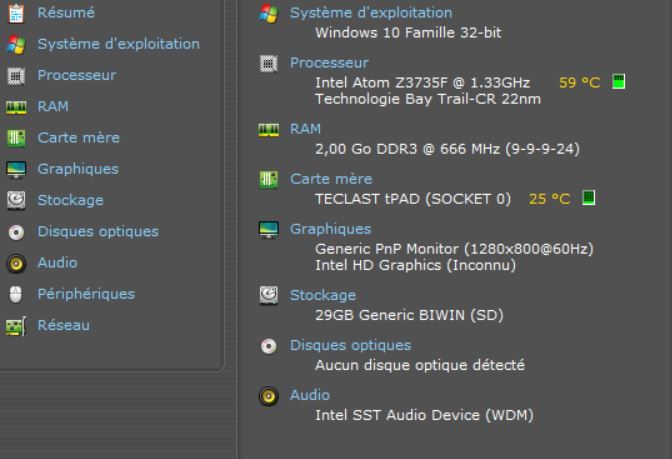Open the Stockage heading in summary panel

tap(323, 295)
